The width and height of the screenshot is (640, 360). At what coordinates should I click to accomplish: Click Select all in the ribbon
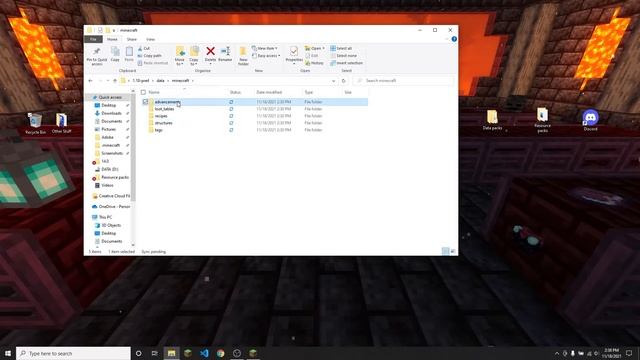(341, 48)
